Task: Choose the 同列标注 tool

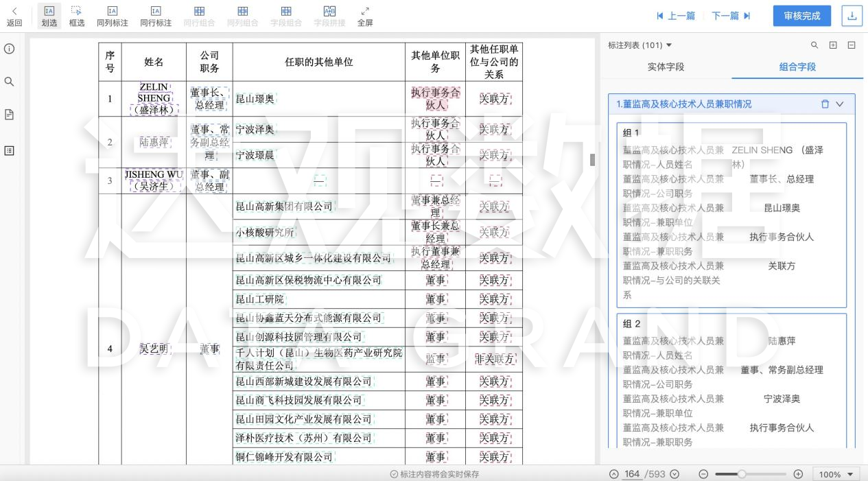Action: click(113, 16)
